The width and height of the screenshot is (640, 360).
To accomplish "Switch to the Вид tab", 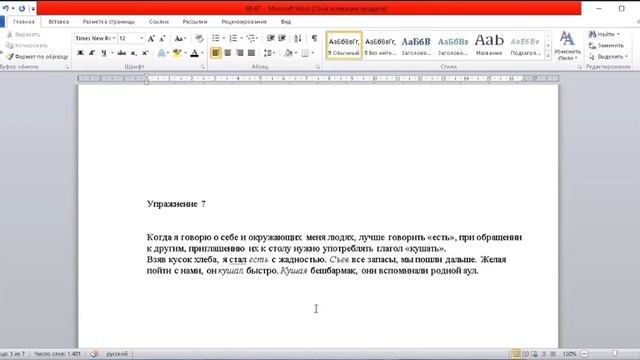I will (286, 22).
